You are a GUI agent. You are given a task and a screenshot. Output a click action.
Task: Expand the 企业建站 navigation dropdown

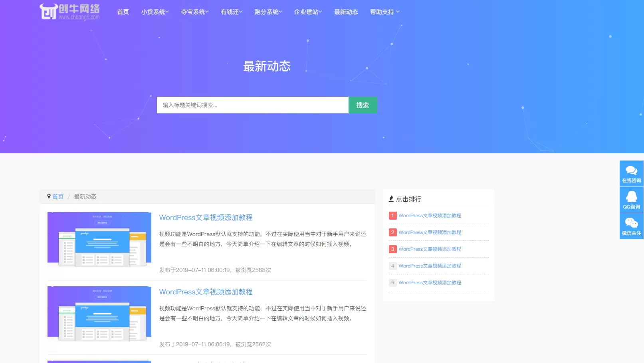(x=308, y=12)
